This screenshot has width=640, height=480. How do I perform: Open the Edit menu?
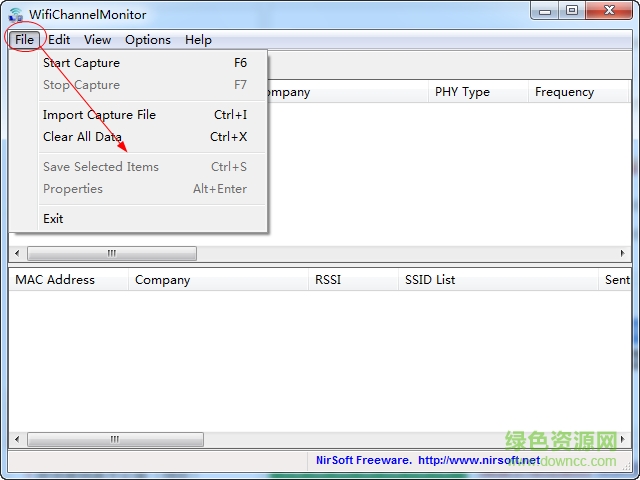pos(59,40)
